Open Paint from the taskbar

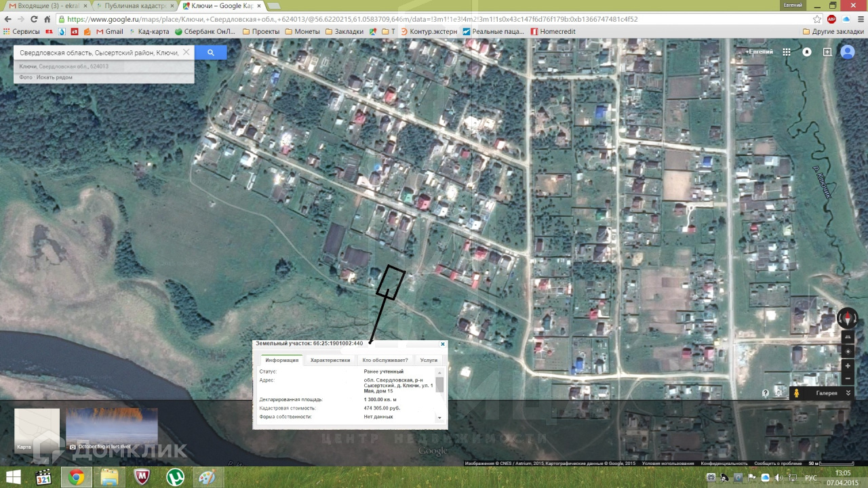(207, 477)
